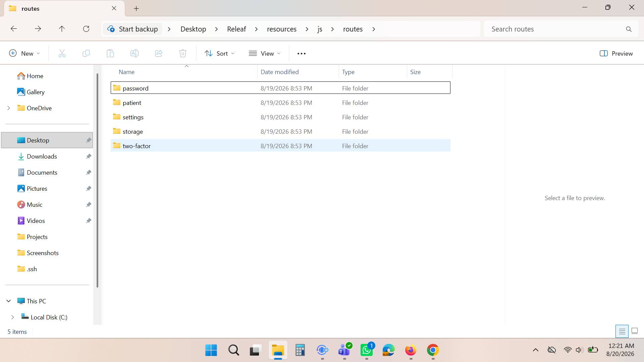Go up one folder with Up arrow
Image resolution: width=644 pixels, height=362 pixels.
coord(62,29)
